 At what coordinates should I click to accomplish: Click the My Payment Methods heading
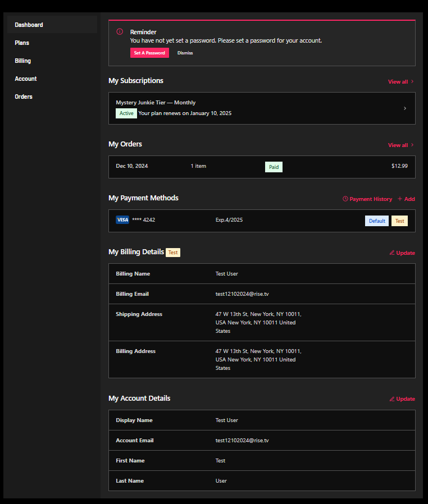[x=143, y=198]
